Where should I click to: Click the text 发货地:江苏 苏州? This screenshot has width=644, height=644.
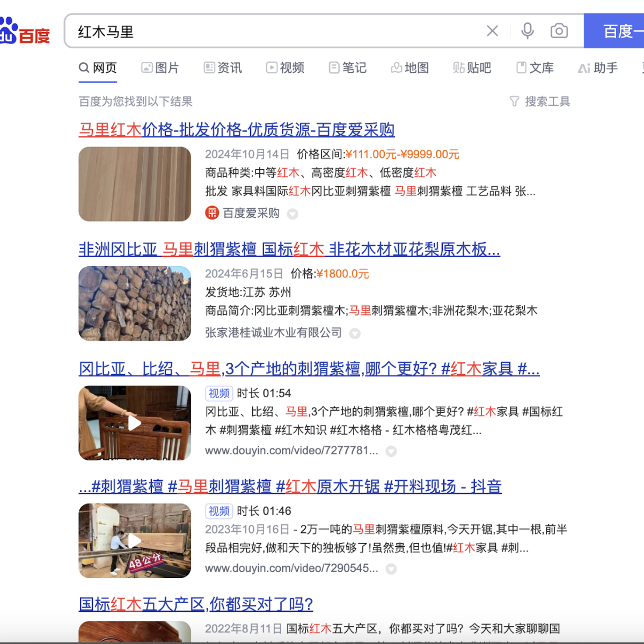coord(248,292)
